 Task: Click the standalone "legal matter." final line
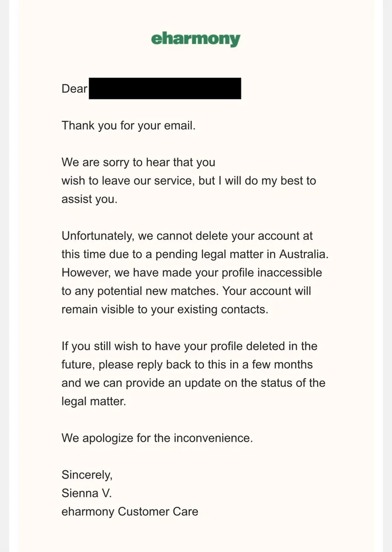[x=94, y=401]
